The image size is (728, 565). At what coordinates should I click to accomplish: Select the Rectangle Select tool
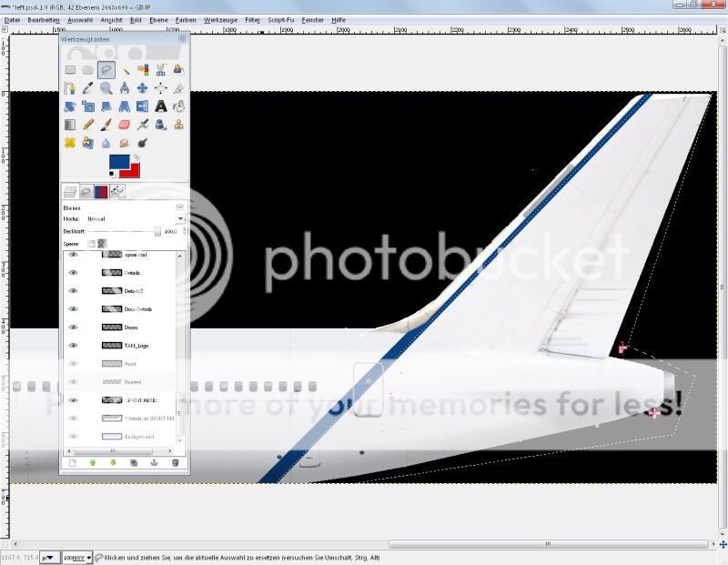(70, 69)
